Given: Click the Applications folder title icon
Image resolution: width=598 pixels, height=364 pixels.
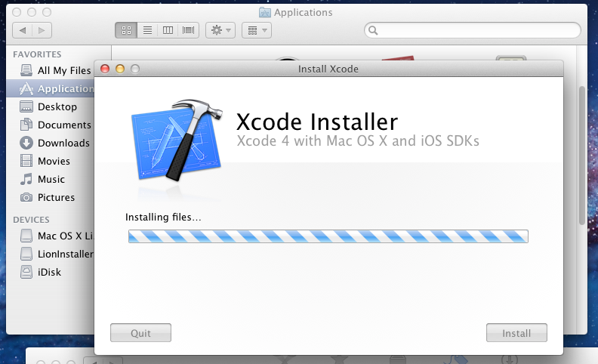Looking at the screenshot, I should pos(265,12).
